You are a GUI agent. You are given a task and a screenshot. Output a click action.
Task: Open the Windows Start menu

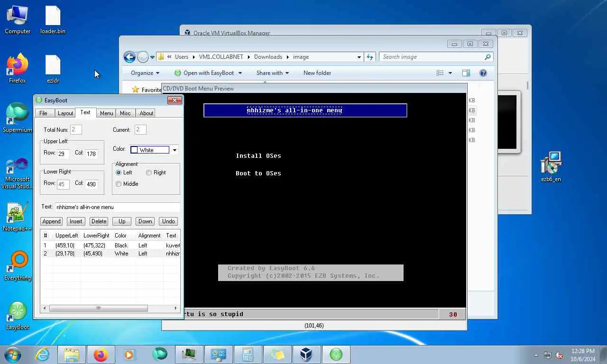pos(12,354)
